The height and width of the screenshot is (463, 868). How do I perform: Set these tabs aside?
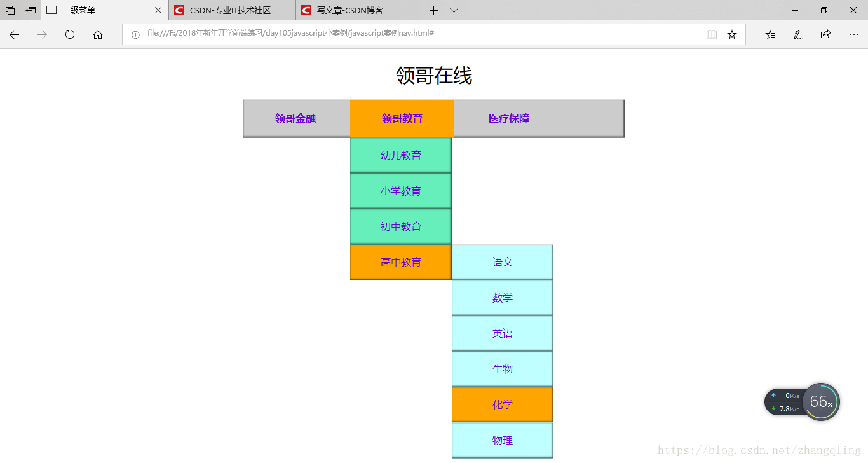pos(31,10)
